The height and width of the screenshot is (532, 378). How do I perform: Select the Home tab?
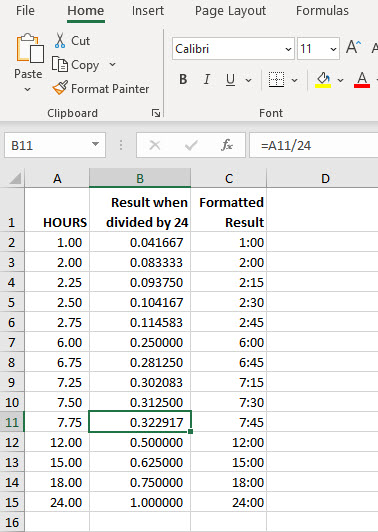point(86,11)
